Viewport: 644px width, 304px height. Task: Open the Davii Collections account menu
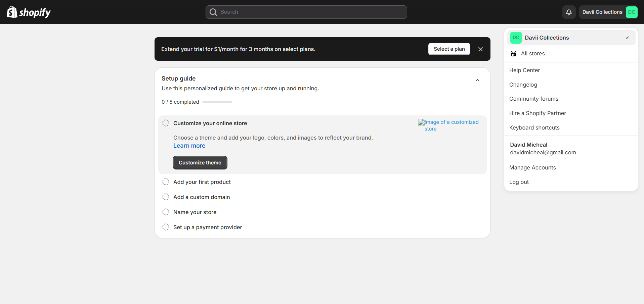click(608, 12)
